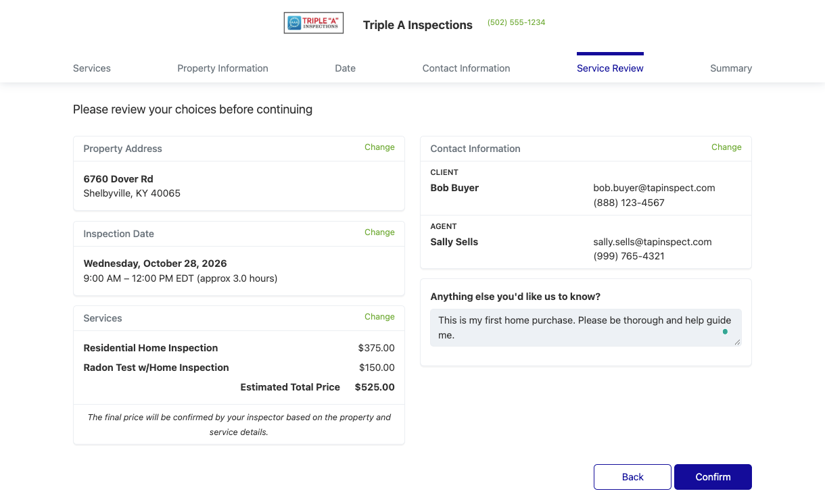Click the green dot in the notes field
Image resolution: width=825 pixels, height=504 pixels.
tap(725, 332)
